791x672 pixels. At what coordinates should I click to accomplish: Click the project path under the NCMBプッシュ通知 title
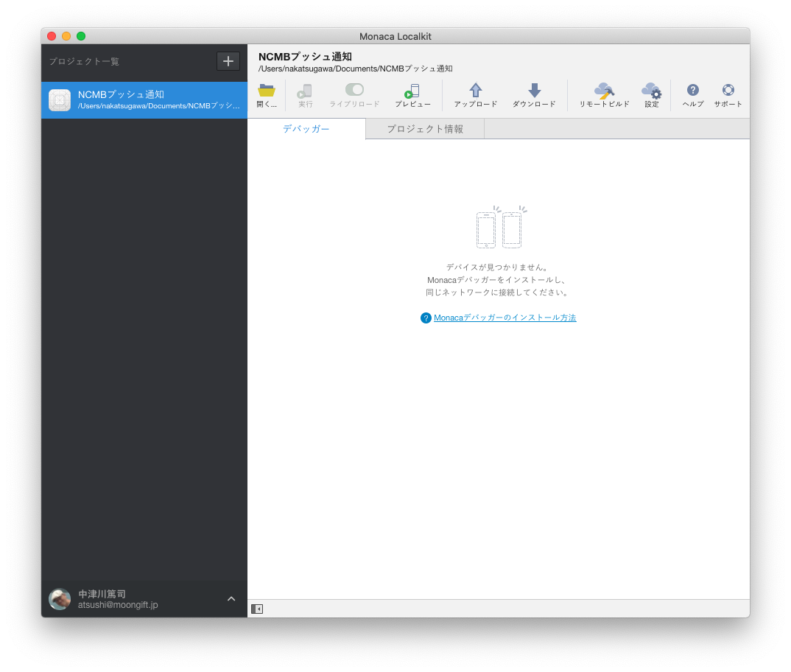(x=355, y=69)
